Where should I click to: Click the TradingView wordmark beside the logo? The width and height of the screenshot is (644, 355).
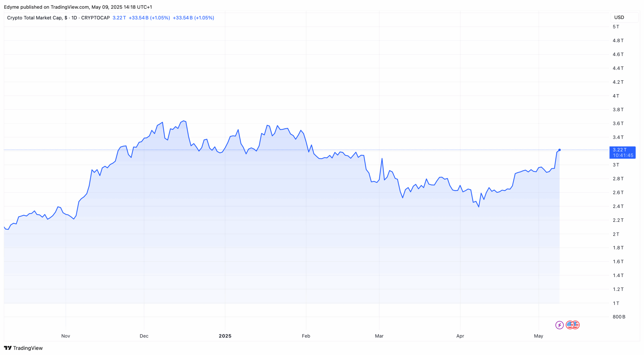pos(28,348)
